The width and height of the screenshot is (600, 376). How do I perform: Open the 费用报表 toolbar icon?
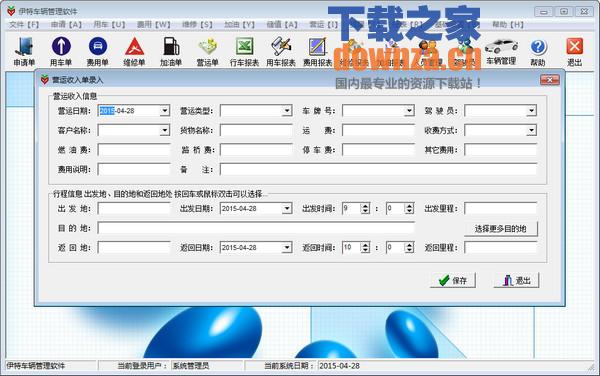coord(317,52)
